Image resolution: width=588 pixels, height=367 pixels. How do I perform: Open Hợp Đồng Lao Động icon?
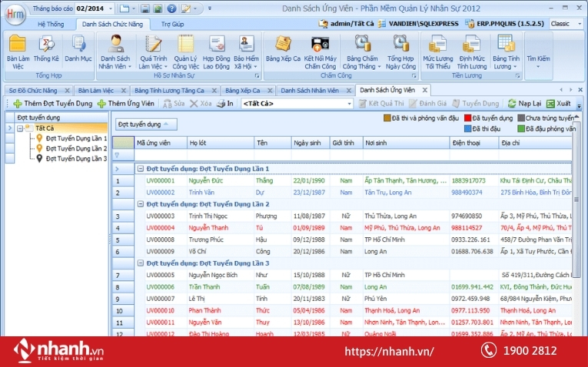216,50
